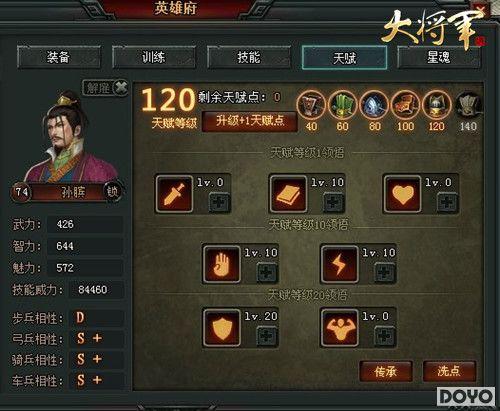
Task: Add a point to lightning talent
Action: (x=385, y=273)
